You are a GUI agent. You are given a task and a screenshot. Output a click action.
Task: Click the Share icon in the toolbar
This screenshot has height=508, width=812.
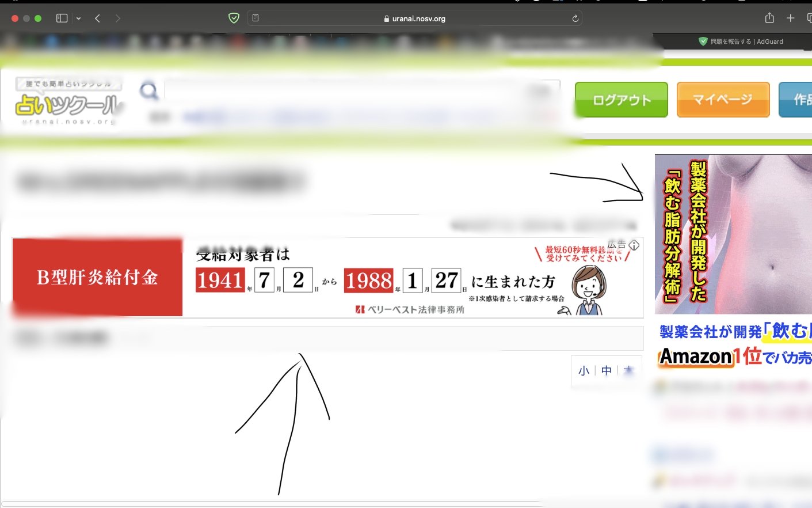(769, 18)
